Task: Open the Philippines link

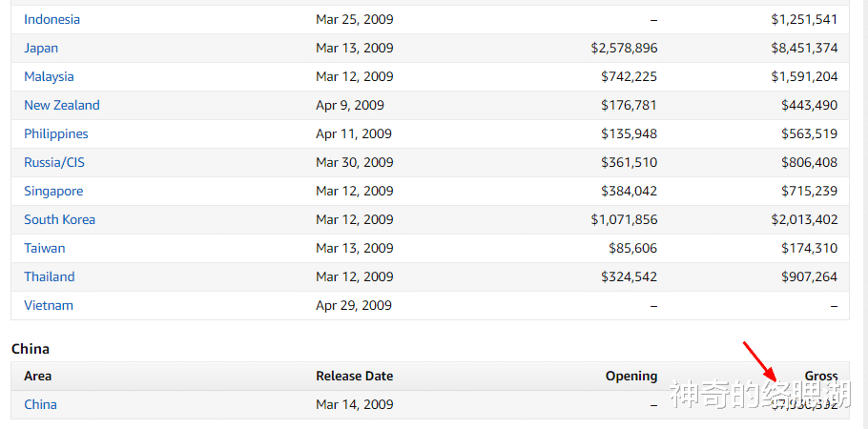Action: (56, 133)
